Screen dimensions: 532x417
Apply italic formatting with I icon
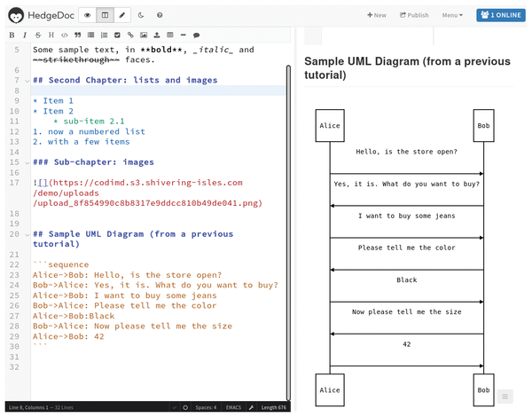point(25,35)
